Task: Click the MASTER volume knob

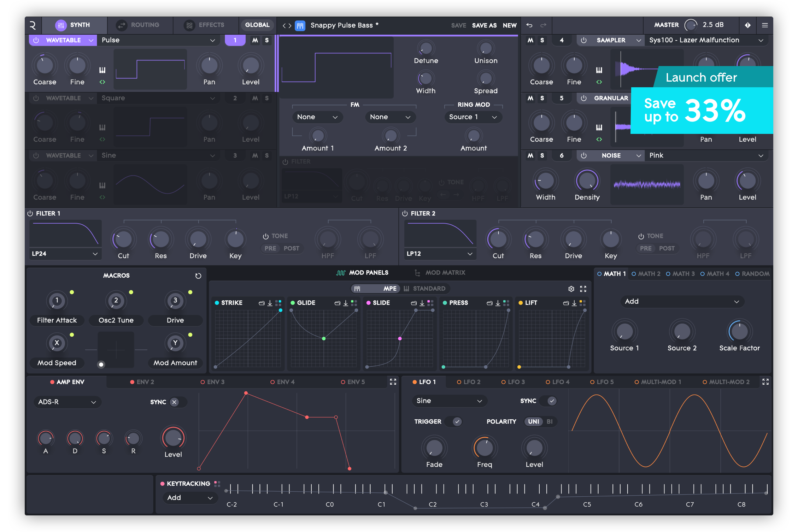Action: 691,25
